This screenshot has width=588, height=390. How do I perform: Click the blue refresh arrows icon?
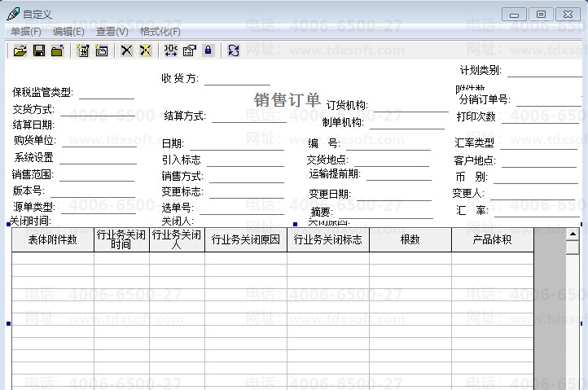[x=233, y=50]
